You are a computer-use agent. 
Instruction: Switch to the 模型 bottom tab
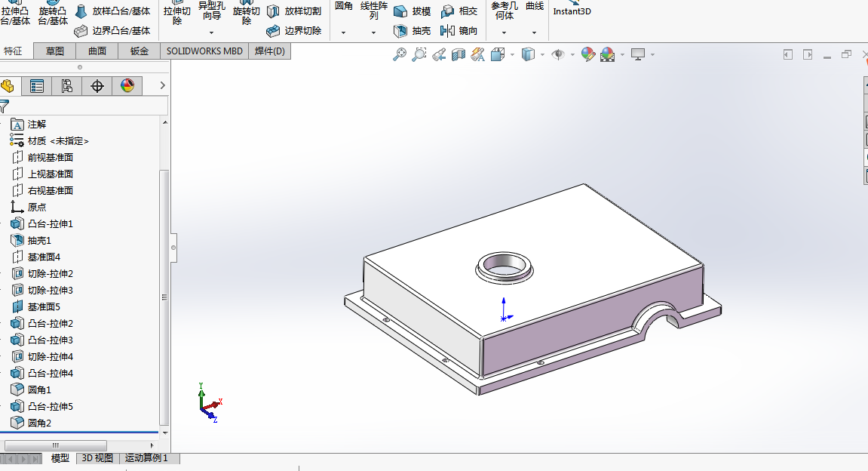coord(60,458)
